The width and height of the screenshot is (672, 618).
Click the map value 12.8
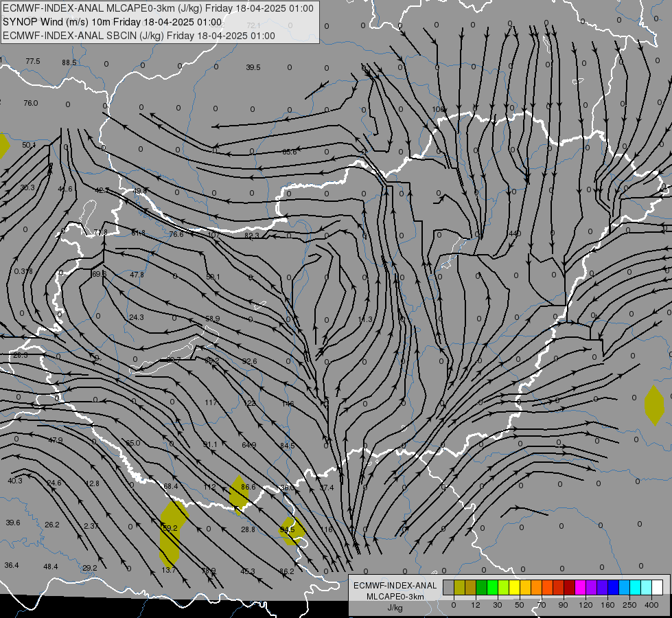click(x=92, y=483)
